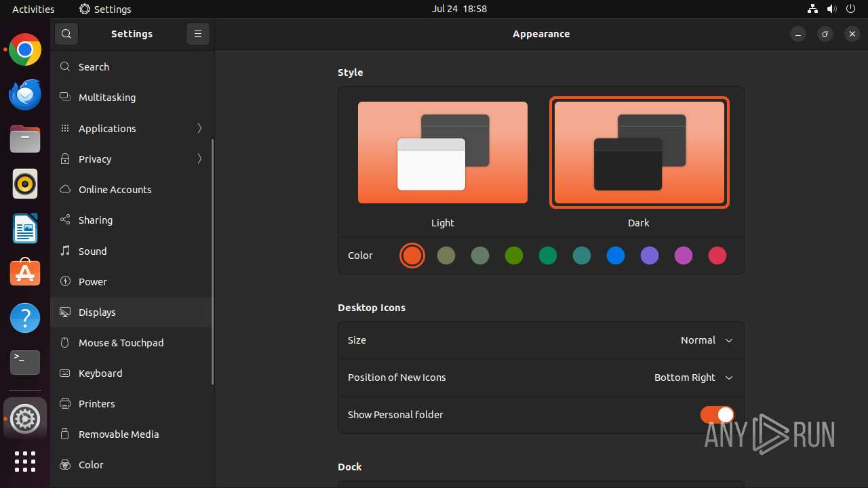Select the purple accent color
868x488 pixels.
[x=650, y=256]
